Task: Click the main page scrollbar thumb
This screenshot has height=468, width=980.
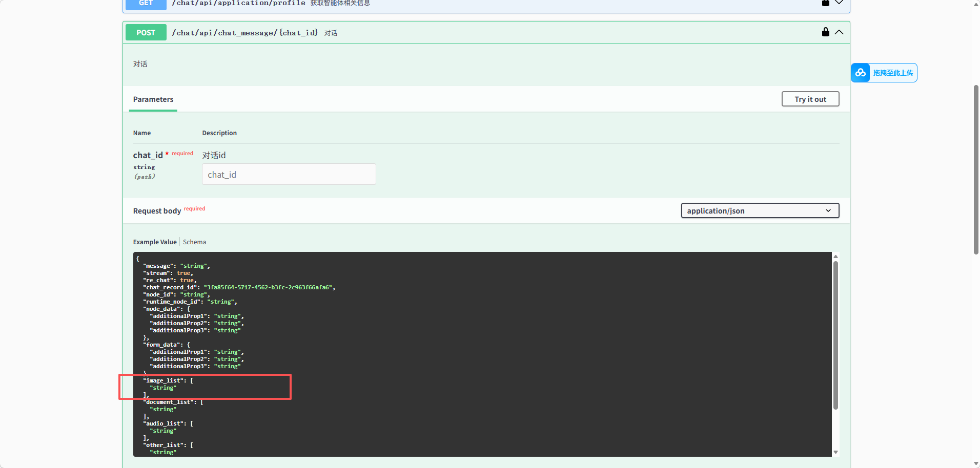Action: (x=976, y=169)
